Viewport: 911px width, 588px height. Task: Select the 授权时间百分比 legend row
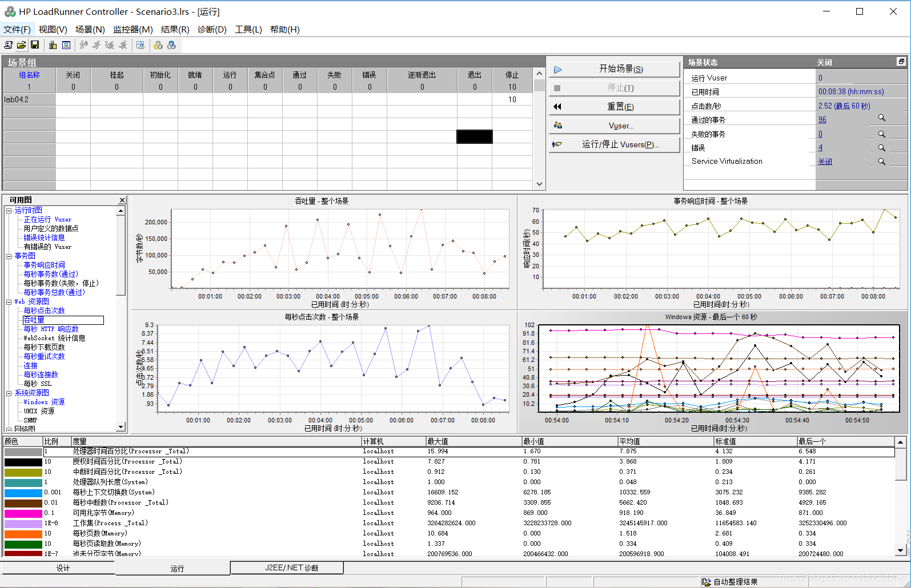point(448,462)
